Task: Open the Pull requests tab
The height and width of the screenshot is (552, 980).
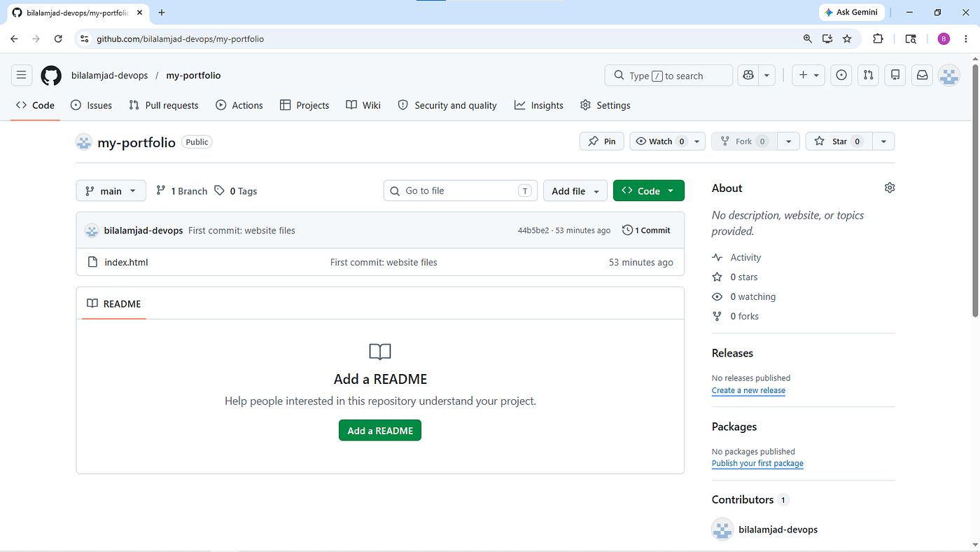Action: click(164, 105)
